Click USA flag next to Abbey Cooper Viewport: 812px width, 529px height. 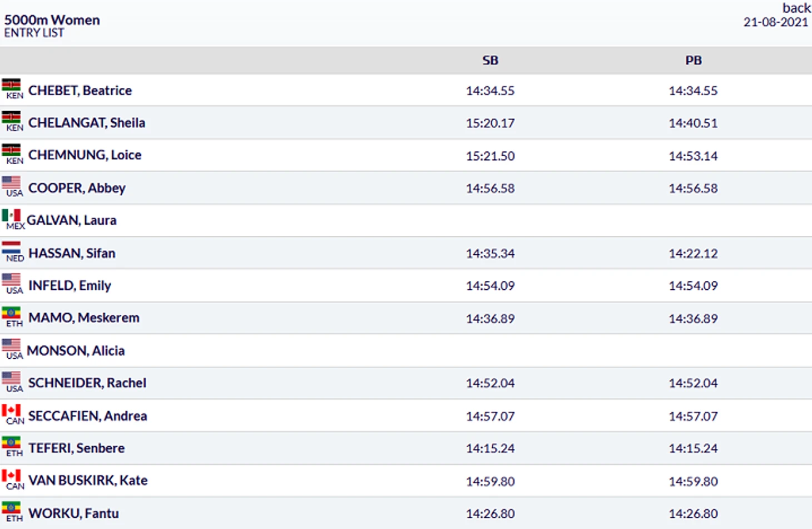point(11,183)
